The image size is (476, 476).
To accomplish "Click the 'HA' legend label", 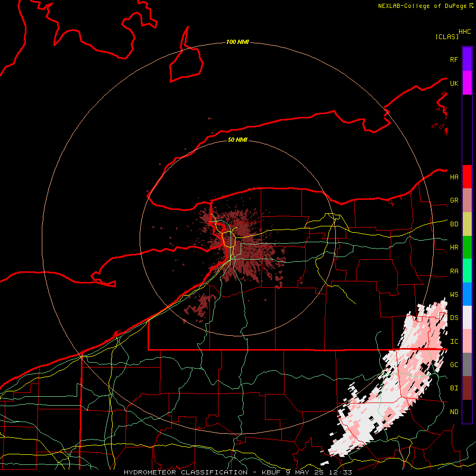I will (454, 177).
